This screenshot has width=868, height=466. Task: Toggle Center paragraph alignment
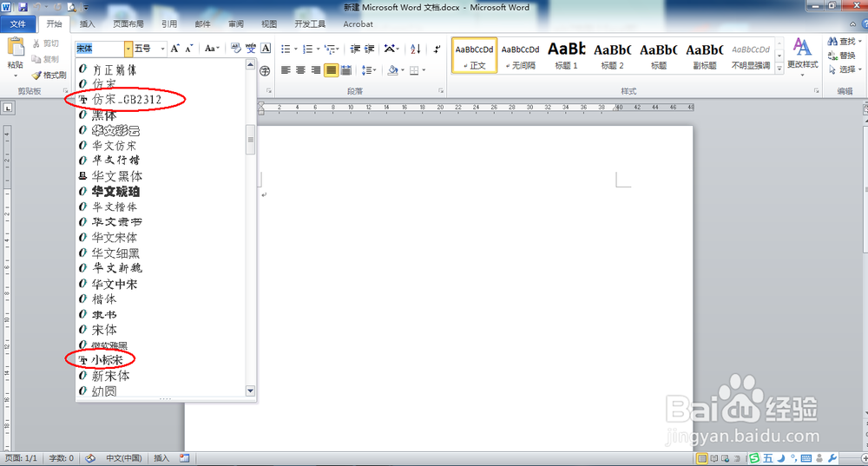(x=300, y=70)
